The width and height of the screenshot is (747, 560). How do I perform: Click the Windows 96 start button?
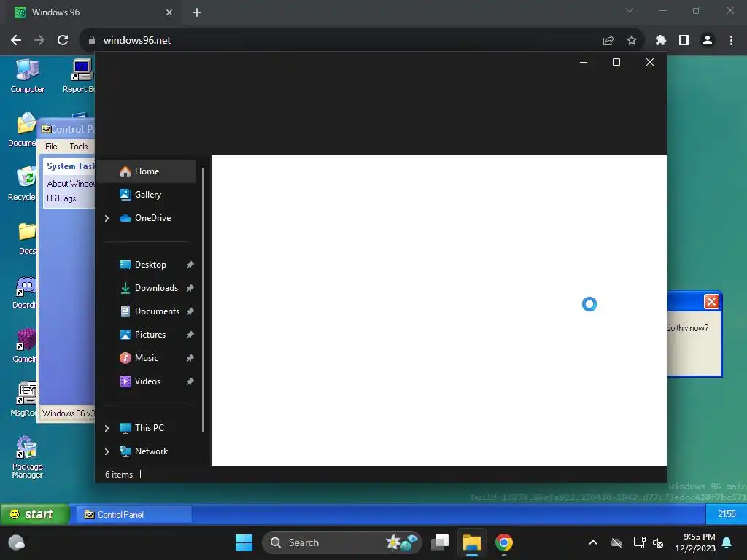tap(34, 514)
